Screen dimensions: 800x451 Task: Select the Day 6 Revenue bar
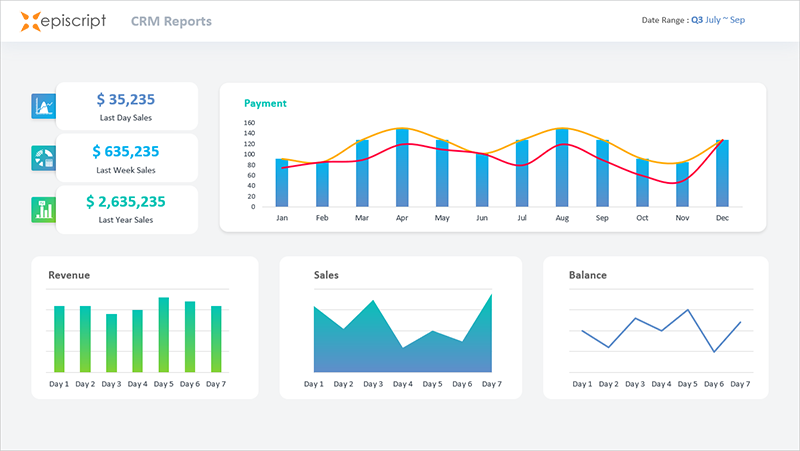pyautogui.click(x=190, y=337)
